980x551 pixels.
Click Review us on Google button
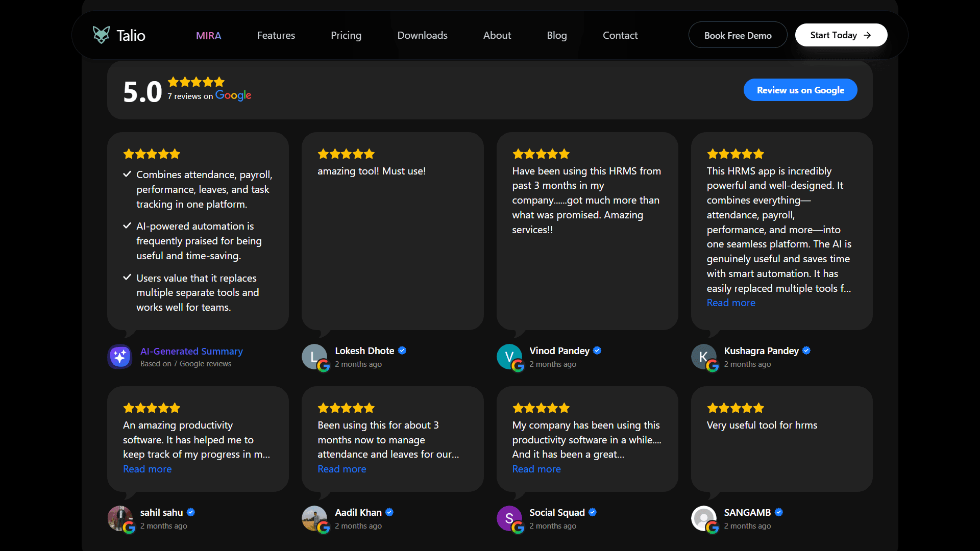(x=800, y=90)
